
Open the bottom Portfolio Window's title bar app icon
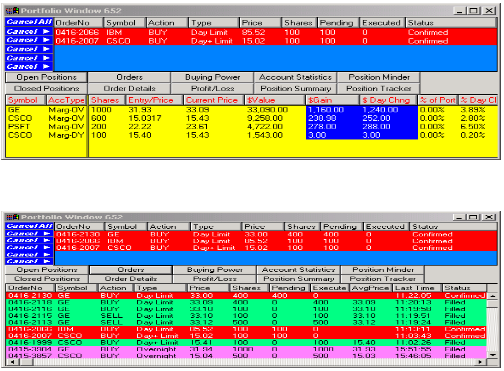click(13, 217)
